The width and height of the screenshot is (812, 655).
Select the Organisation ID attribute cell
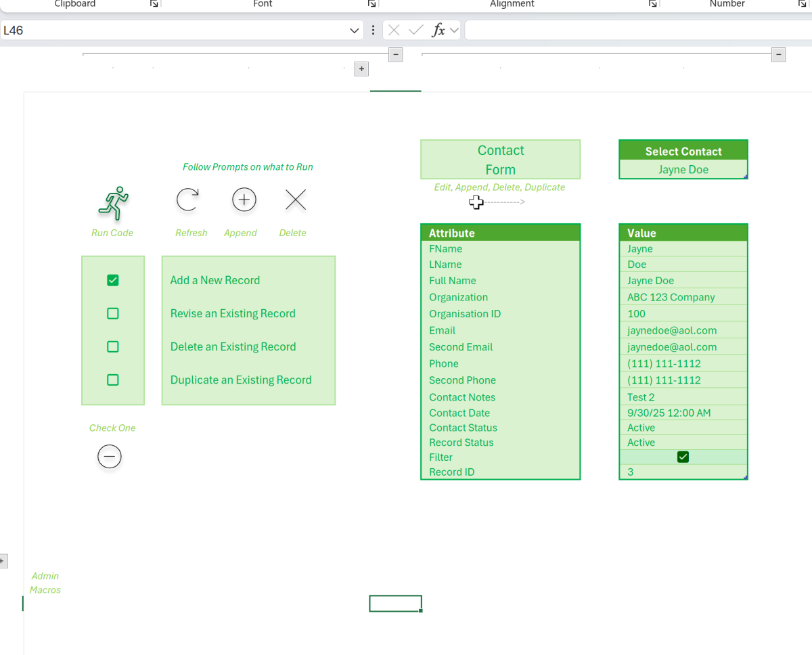(x=501, y=314)
